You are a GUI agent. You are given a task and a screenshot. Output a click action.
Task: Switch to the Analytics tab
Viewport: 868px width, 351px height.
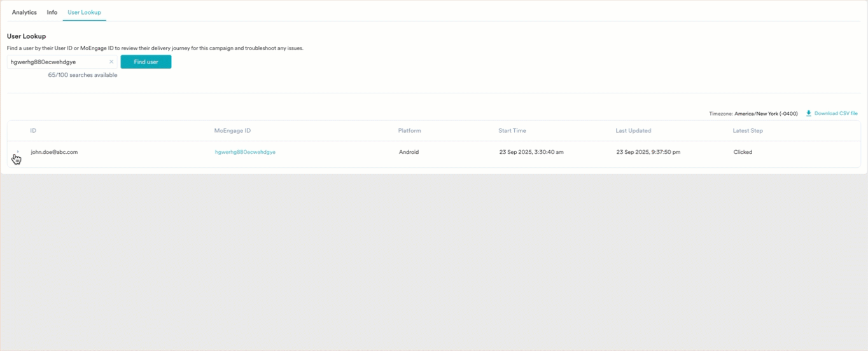click(24, 13)
